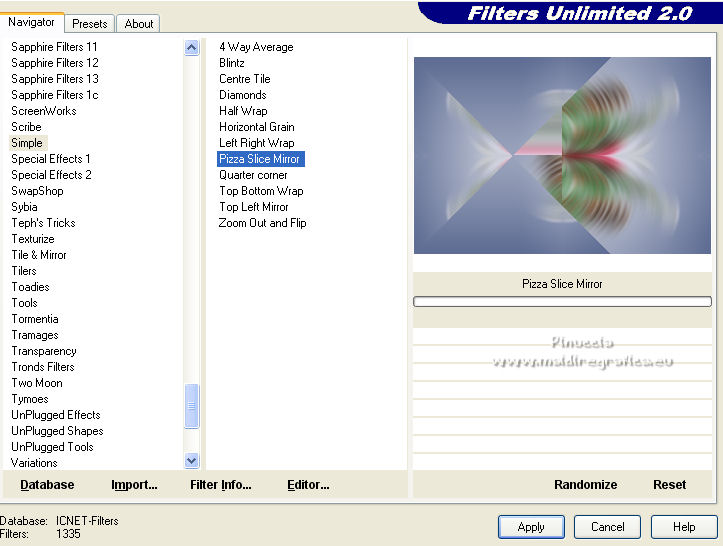Click the Database button
This screenshot has height=546, width=723.
point(47,485)
